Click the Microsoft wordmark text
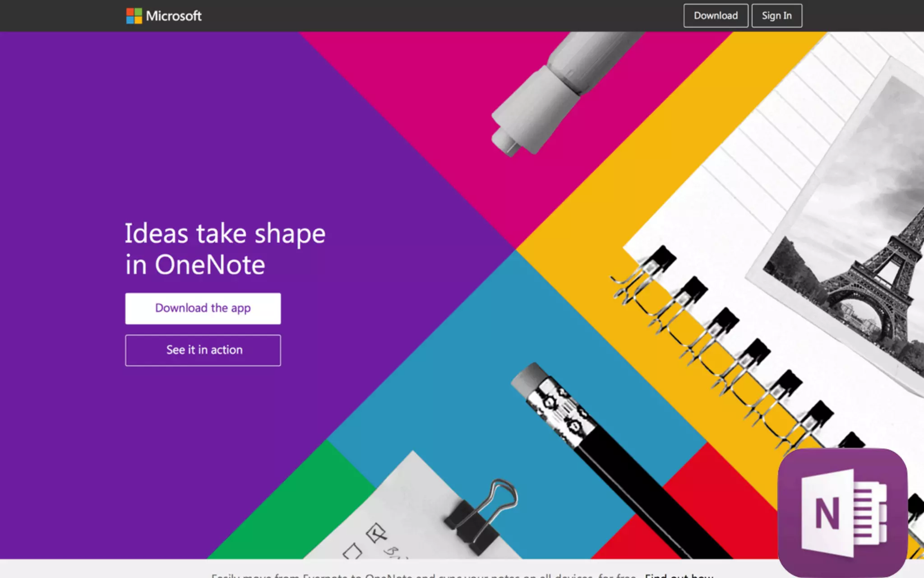 pyautogui.click(x=174, y=16)
